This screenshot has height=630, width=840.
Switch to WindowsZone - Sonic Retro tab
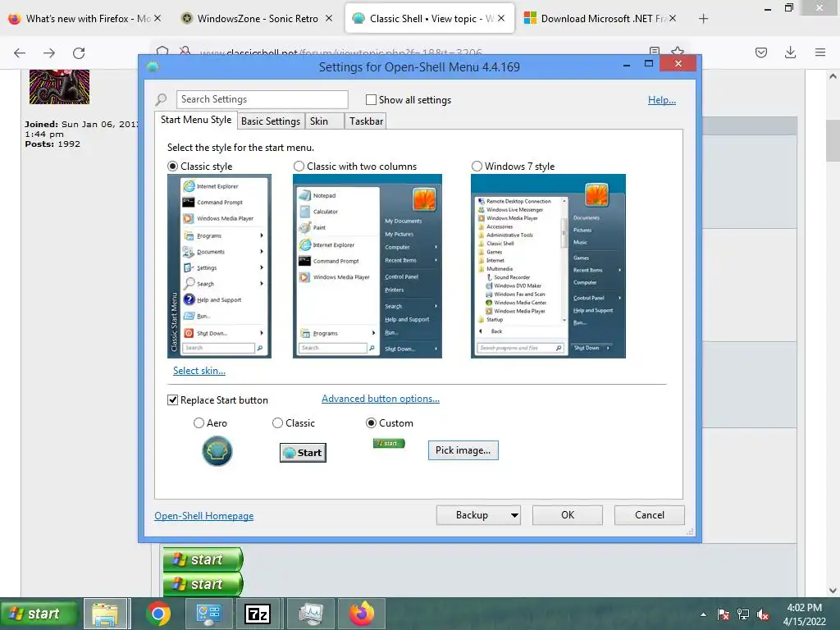tap(256, 18)
